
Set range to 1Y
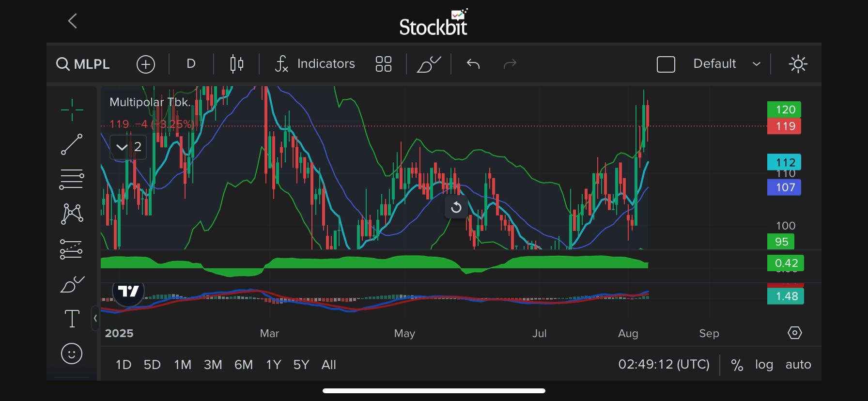(274, 365)
